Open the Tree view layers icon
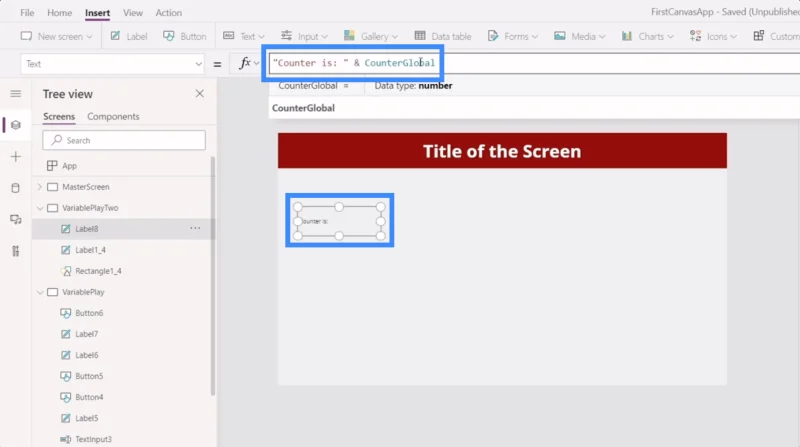The image size is (800, 447). coord(16,125)
